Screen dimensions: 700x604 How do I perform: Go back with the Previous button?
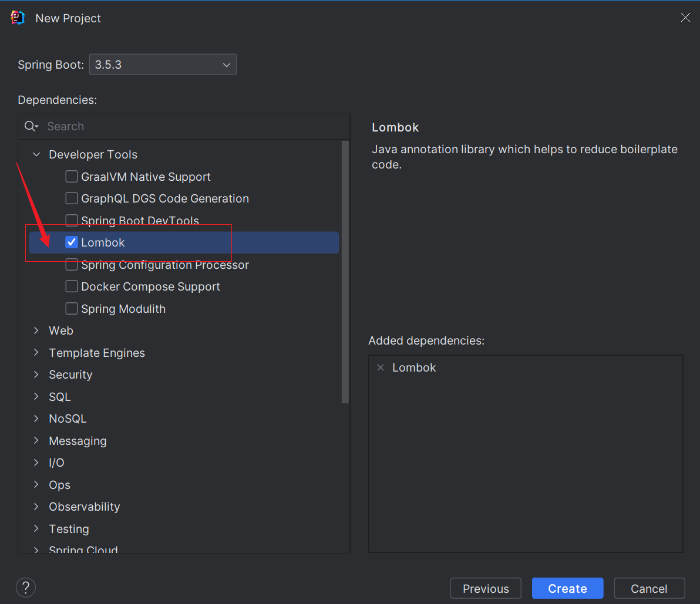pyautogui.click(x=486, y=588)
